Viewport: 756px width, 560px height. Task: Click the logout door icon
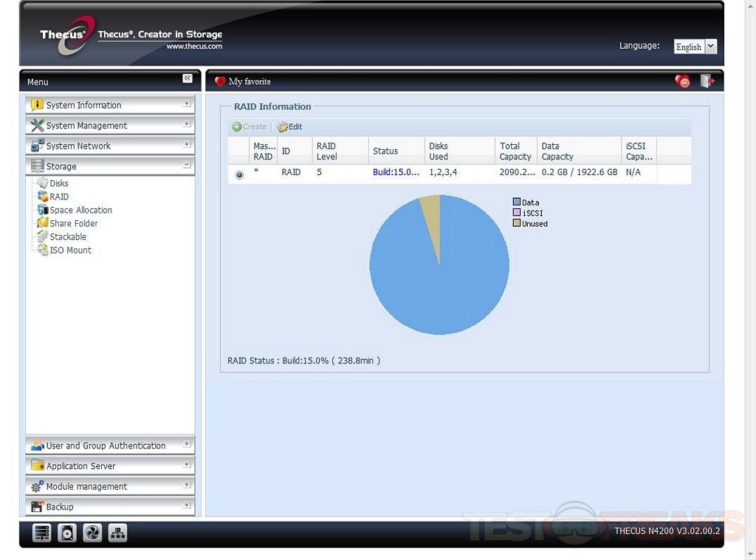(707, 81)
